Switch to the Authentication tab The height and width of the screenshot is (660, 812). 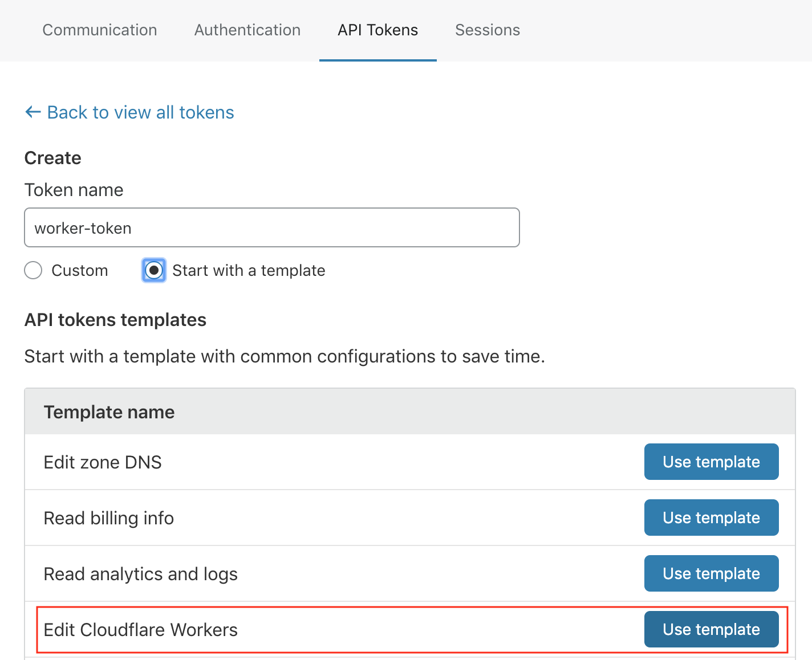[x=247, y=30]
